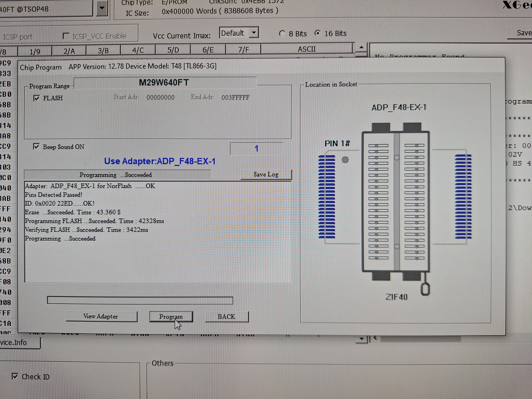This screenshot has width=532, height=399.
Task: Click the programming progress bar
Action: 140,300
